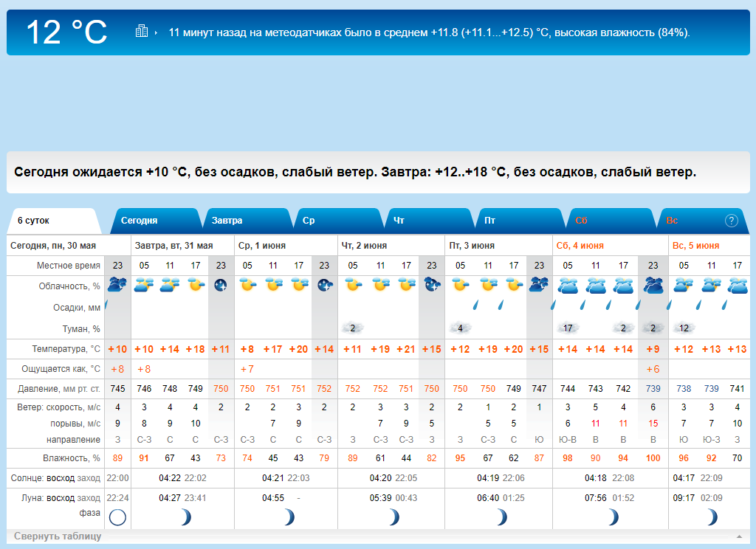Click the city buildings icon in the header
The height and width of the screenshot is (549, 756).
coord(141,31)
